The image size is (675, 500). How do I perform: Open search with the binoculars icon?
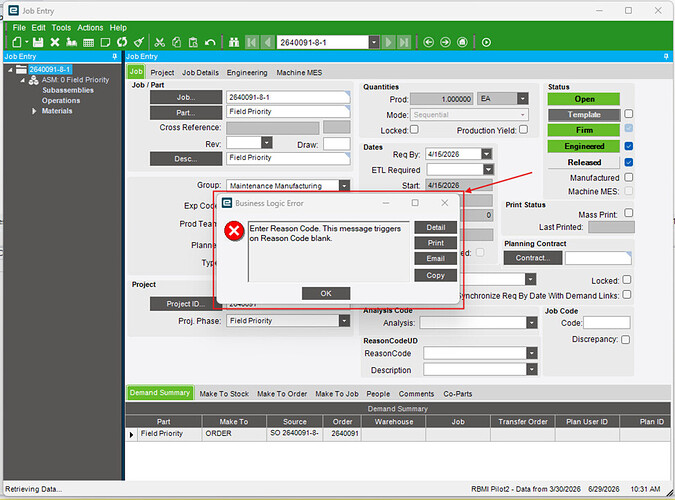(234, 42)
